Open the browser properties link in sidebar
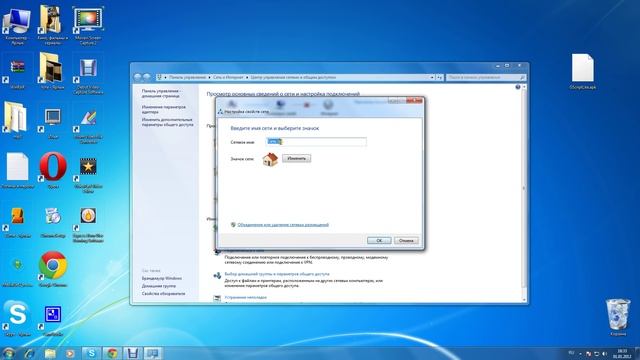This screenshot has height=360, width=640. pyautogui.click(x=163, y=293)
